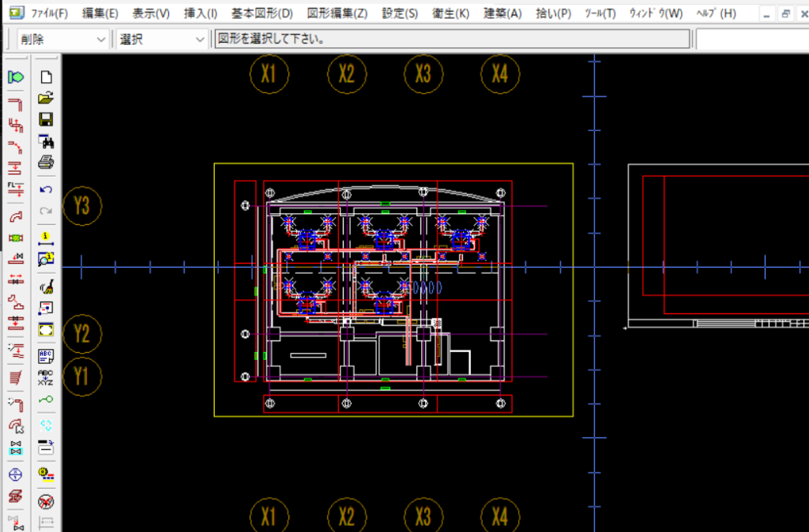Select the red pipe routing tool at top

pyautogui.click(x=16, y=103)
